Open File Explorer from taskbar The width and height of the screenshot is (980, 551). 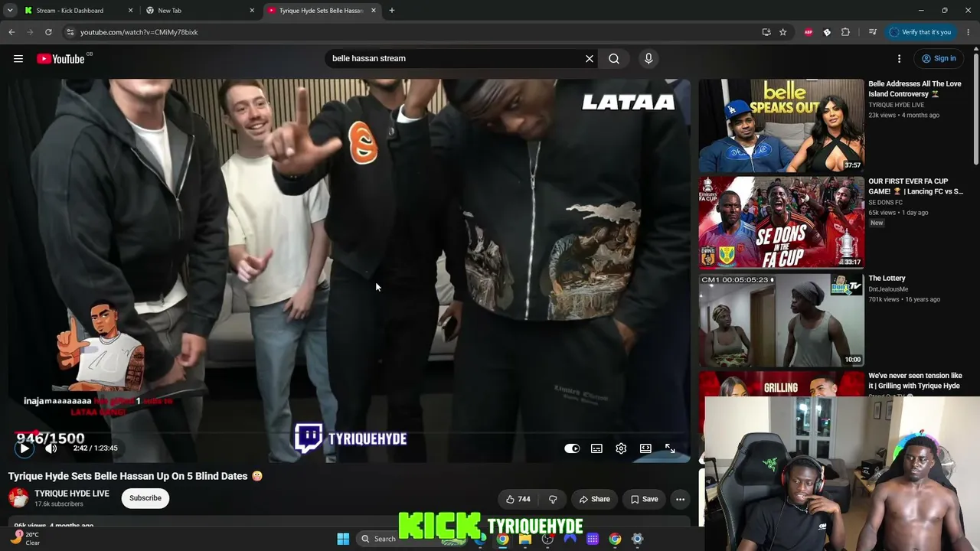[525, 539]
